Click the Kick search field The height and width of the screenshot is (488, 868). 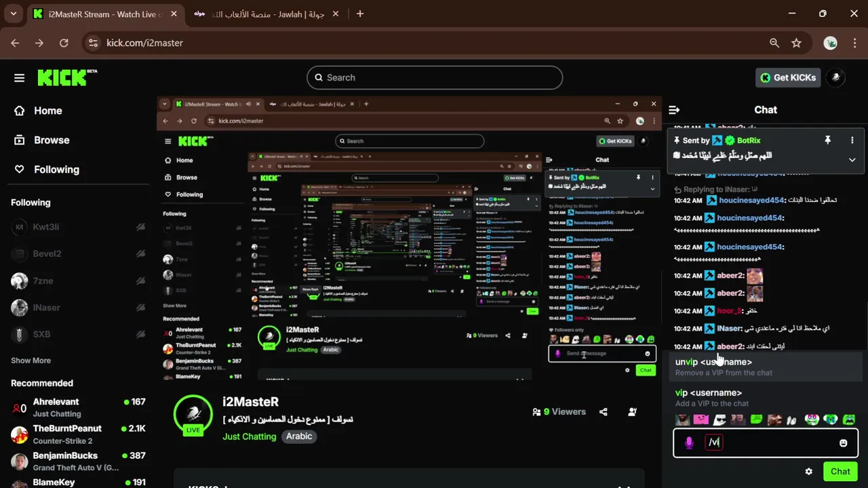coord(435,77)
